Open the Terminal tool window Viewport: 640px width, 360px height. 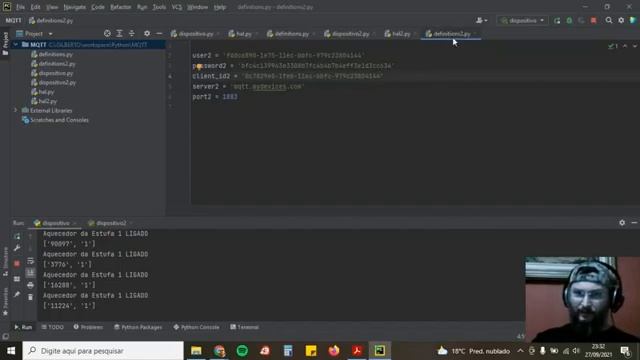click(244, 327)
